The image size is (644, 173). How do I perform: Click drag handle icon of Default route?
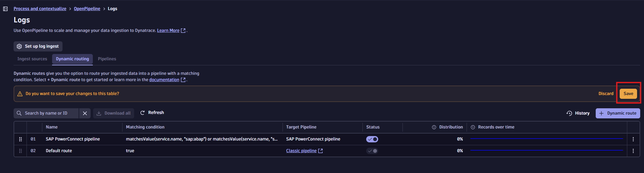(21, 151)
